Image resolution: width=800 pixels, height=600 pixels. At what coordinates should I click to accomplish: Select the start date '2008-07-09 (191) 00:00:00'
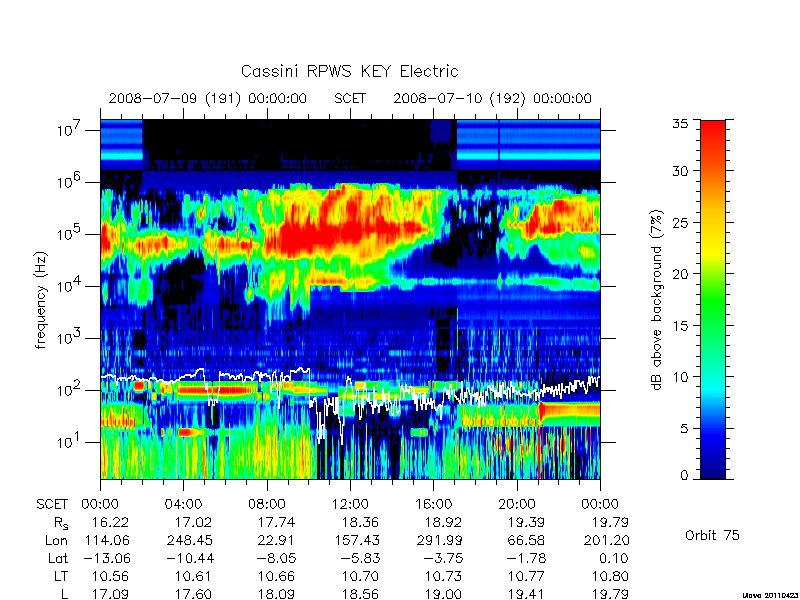coord(208,98)
